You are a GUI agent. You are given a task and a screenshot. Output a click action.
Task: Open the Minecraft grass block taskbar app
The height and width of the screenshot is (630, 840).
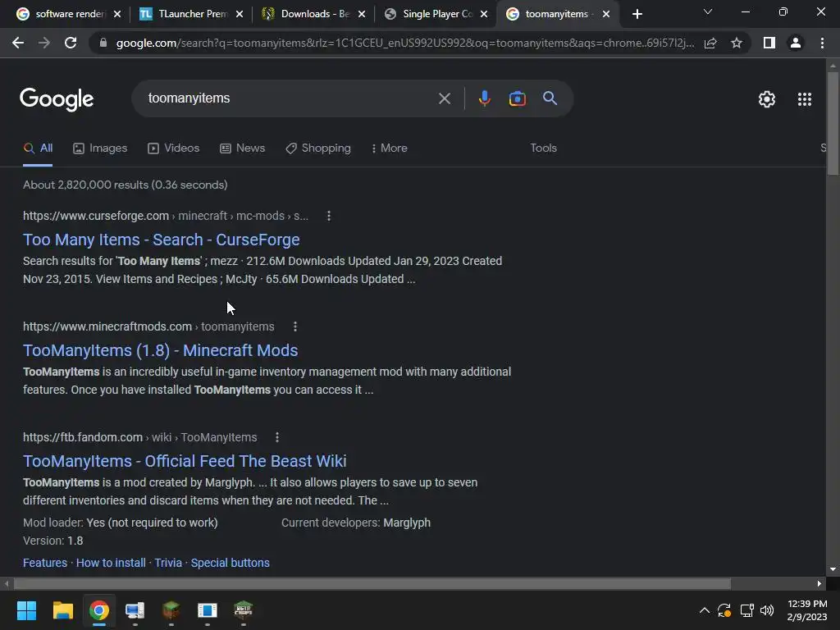click(x=171, y=610)
